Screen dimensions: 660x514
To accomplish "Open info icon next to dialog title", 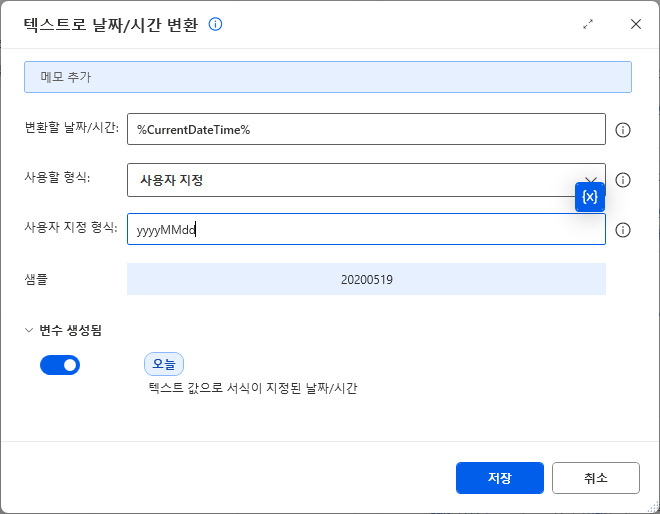I will tap(216, 24).
